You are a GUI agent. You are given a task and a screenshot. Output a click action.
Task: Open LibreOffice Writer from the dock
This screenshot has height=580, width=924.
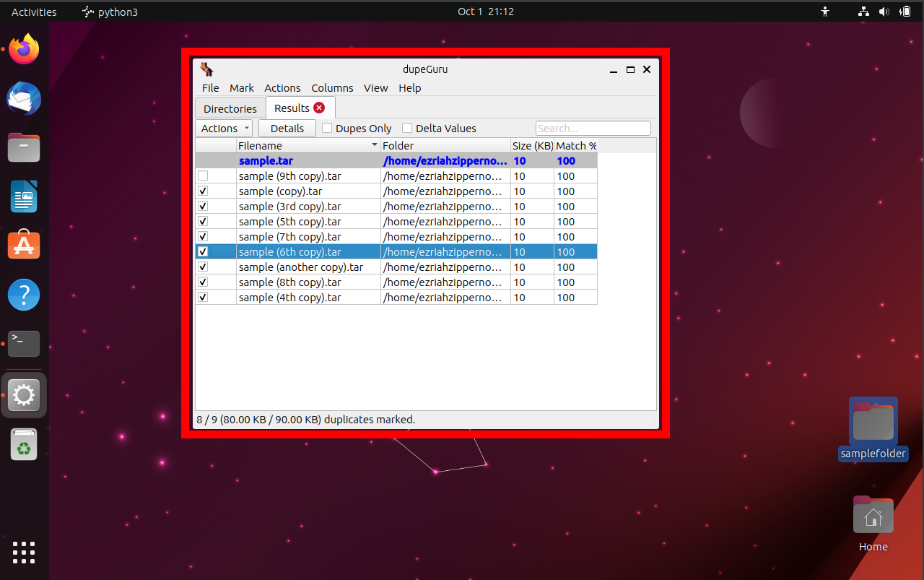[x=23, y=196]
